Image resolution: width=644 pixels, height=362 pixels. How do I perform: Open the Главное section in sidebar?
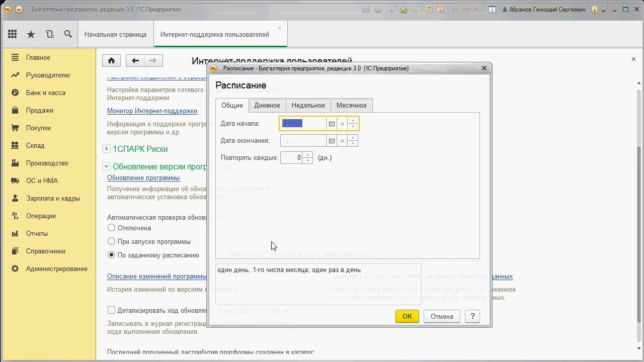(x=49, y=57)
